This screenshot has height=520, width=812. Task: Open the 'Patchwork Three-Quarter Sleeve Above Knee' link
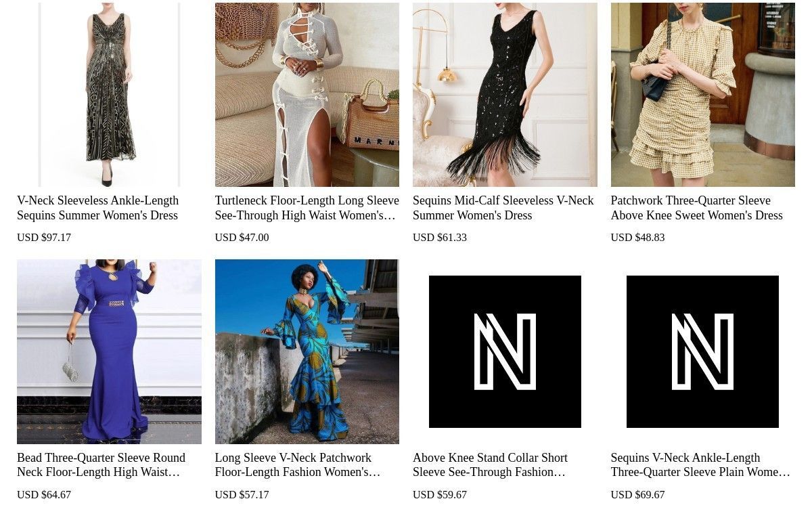[x=697, y=208]
